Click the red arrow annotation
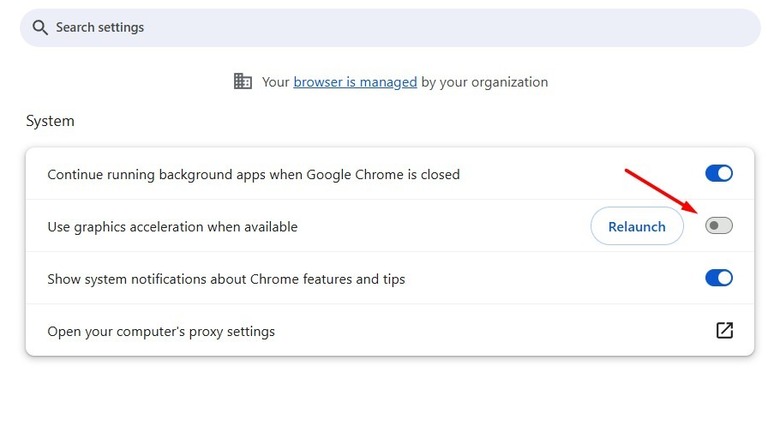This screenshot has width=780, height=438. [662, 191]
